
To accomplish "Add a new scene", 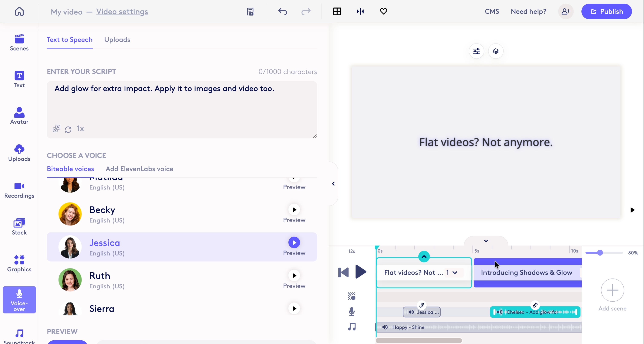I will (x=612, y=290).
